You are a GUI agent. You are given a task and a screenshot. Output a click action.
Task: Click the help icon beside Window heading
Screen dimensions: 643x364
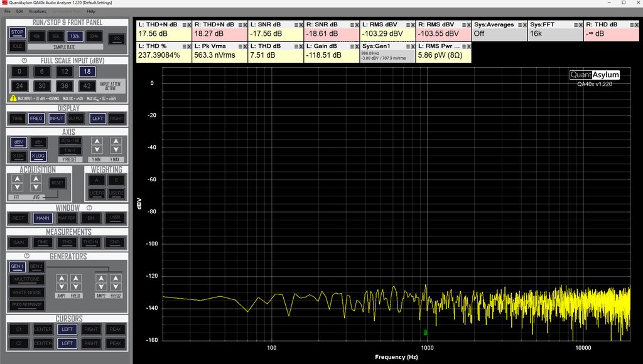point(89,208)
